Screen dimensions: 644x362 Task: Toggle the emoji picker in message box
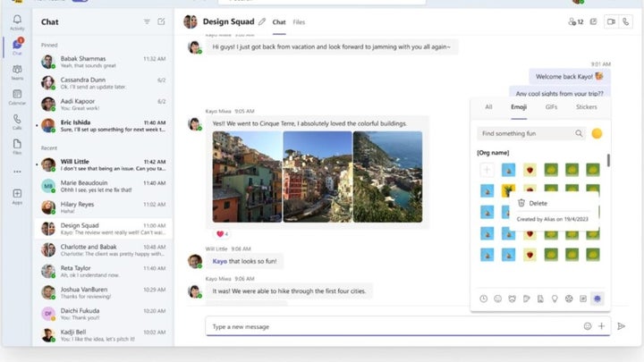588,326
